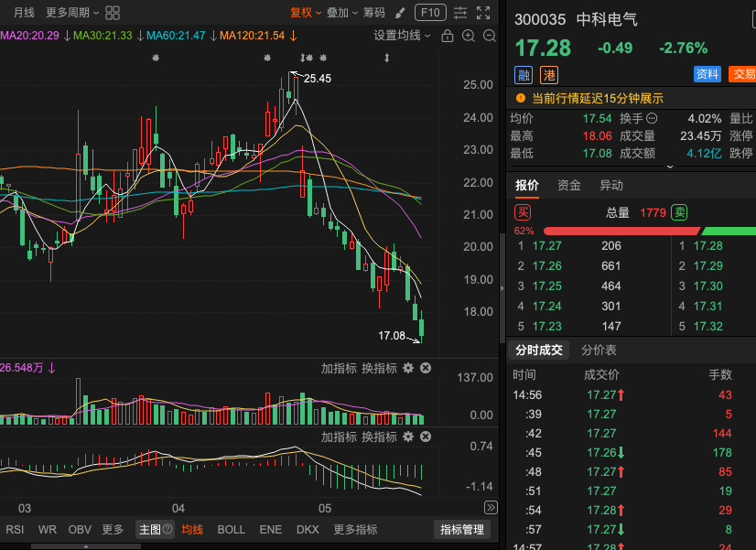Screen dimensions: 756x550
Task: Switch to the 资金 tab
Action: [x=569, y=186]
